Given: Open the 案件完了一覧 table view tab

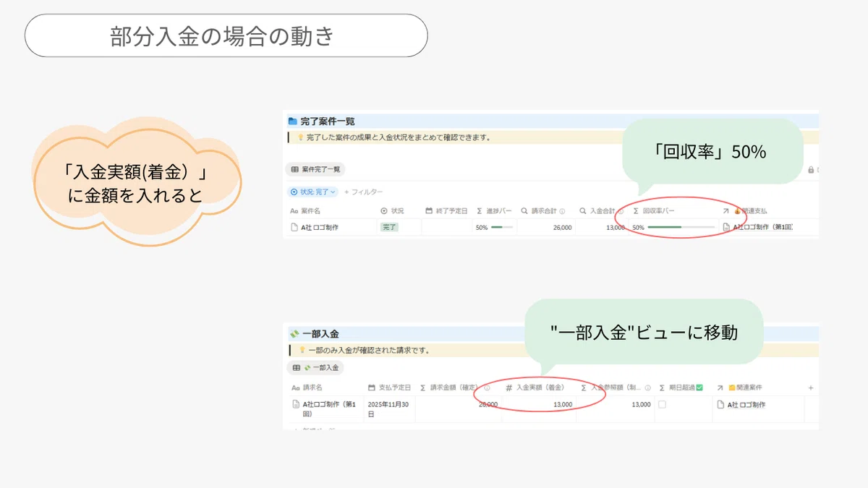Looking at the screenshot, I should pyautogui.click(x=315, y=169).
